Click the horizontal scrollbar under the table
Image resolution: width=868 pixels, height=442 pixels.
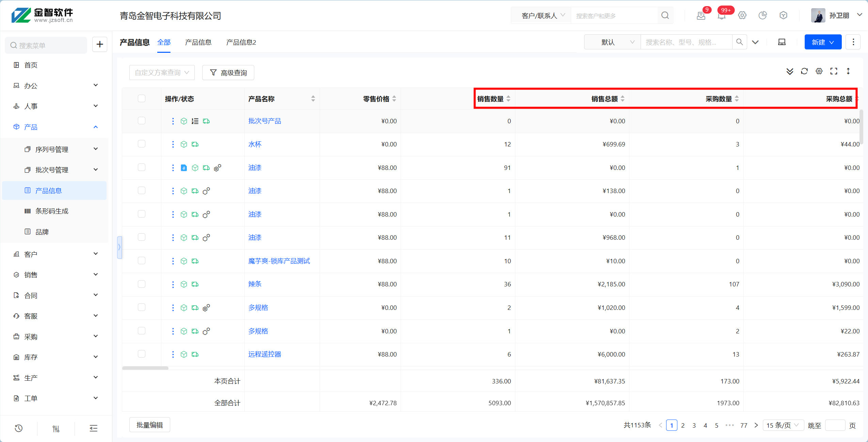point(145,368)
